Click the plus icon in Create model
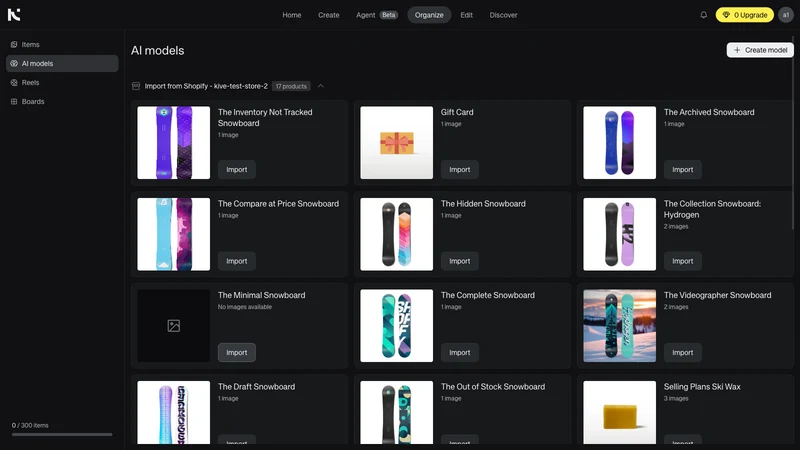The image size is (800, 450). click(737, 50)
